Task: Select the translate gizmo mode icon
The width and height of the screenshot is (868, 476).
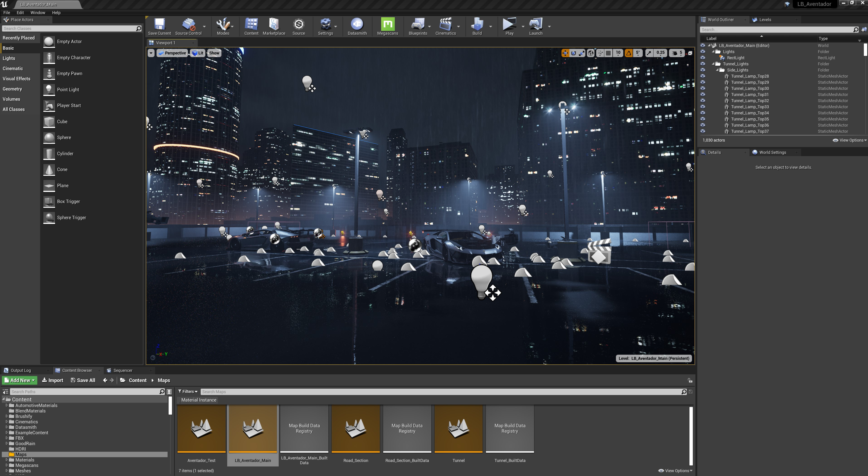Action: [565, 53]
